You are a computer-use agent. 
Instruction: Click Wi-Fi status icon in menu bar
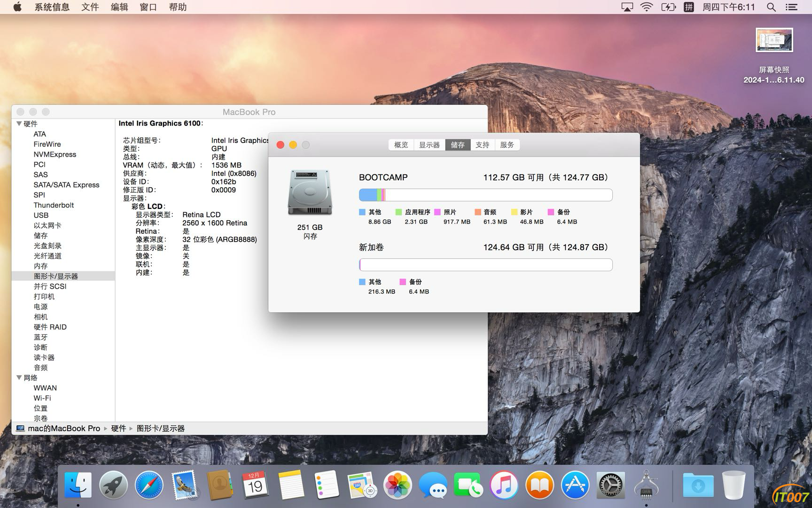pos(647,7)
